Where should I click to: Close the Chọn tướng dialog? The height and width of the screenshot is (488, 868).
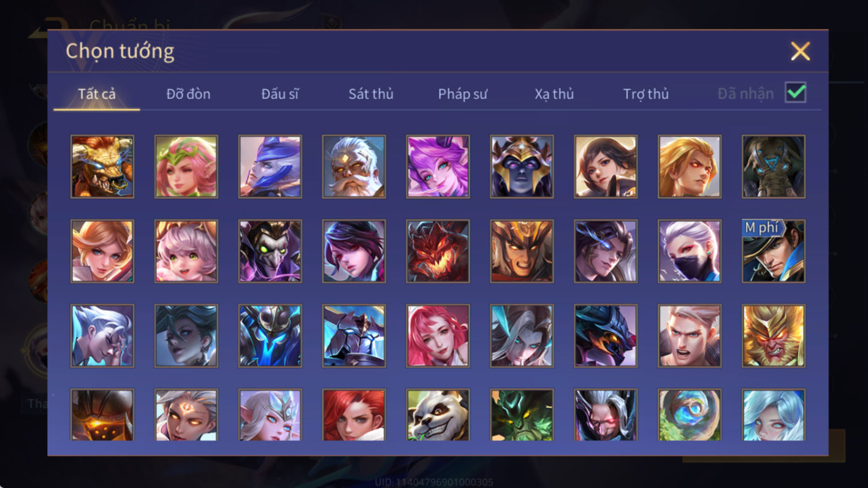pos(800,51)
